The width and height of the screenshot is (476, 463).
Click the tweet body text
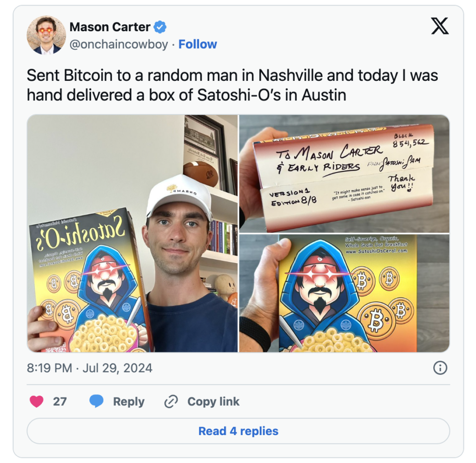232,85
